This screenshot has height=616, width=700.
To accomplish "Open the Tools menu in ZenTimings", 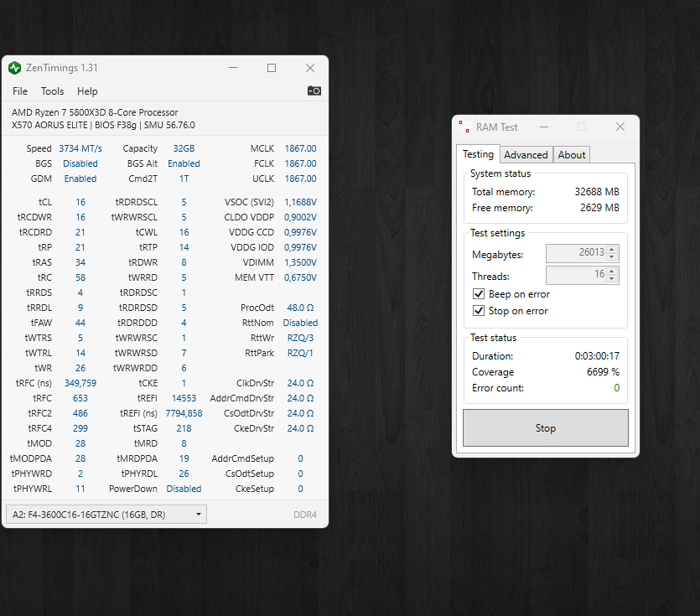I will pyautogui.click(x=52, y=91).
